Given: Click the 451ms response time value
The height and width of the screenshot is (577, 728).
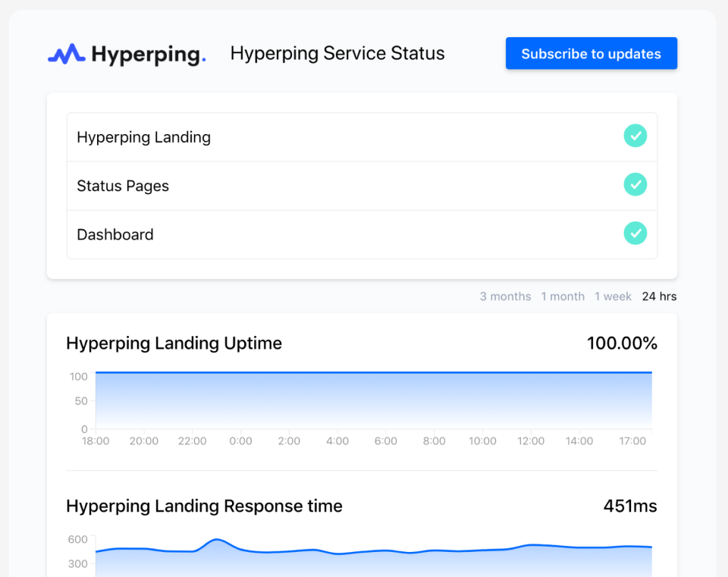Looking at the screenshot, I should click(x=629, y=506).
